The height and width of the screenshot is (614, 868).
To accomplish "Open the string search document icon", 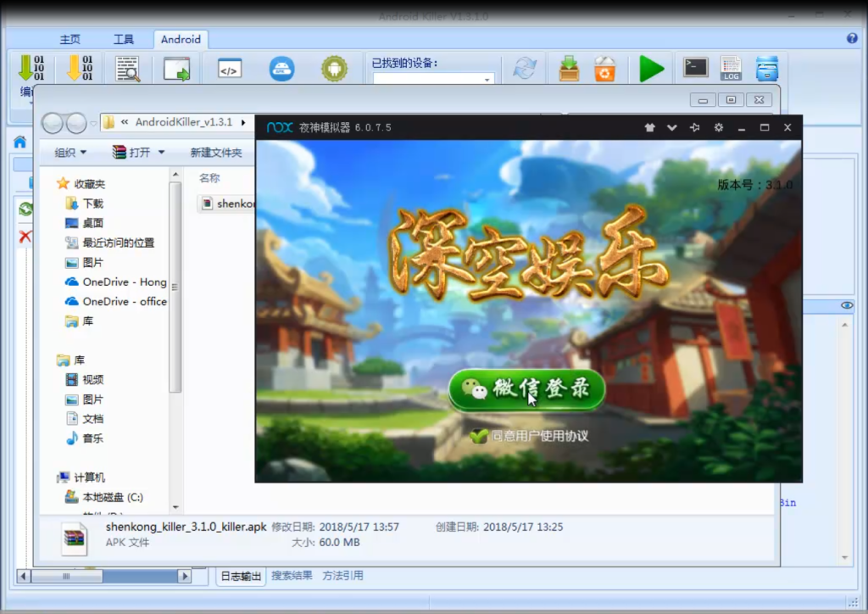I will click(x=127, y=69).
